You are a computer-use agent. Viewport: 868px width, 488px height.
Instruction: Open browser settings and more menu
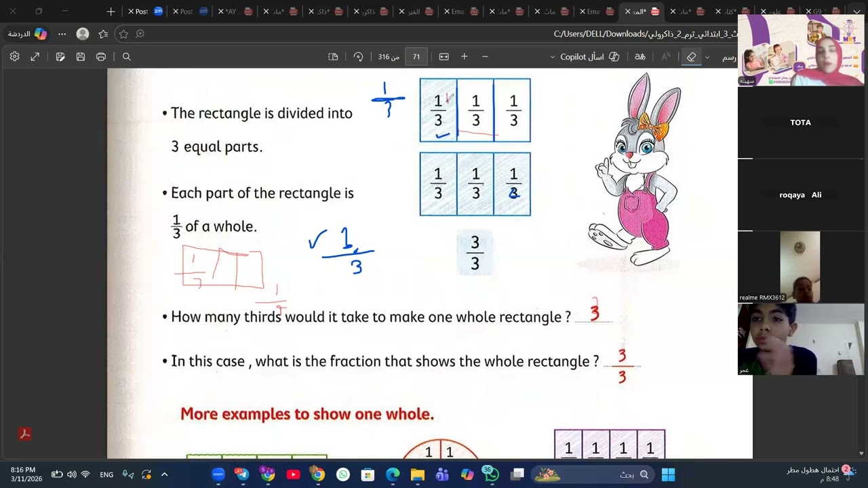(x=62, y=34)
